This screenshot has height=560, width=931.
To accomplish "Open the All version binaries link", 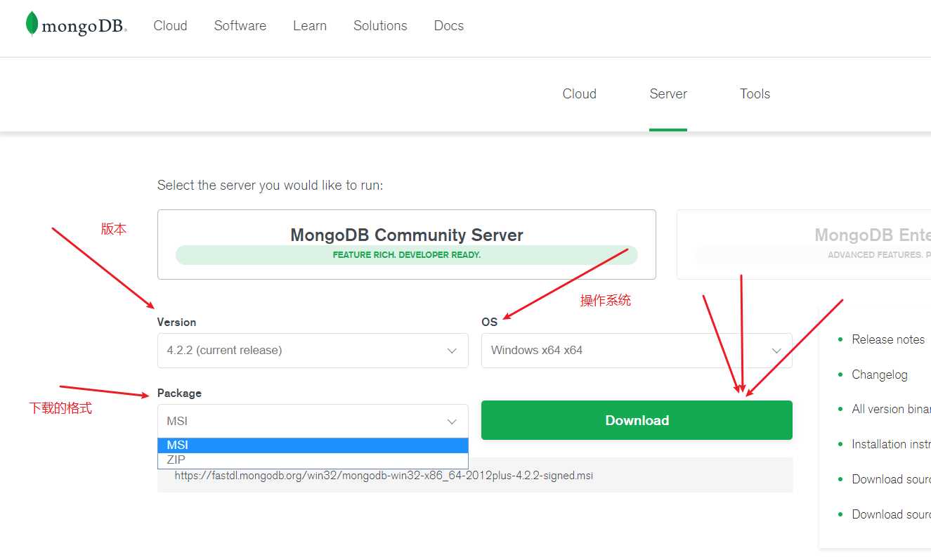I will coord(891,409).
